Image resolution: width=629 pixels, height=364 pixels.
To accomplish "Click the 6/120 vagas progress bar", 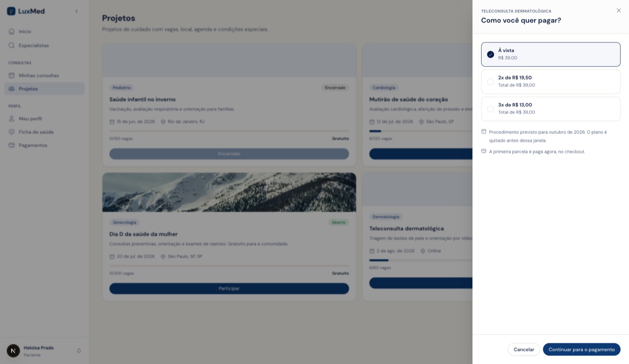I will pos(421,131).
